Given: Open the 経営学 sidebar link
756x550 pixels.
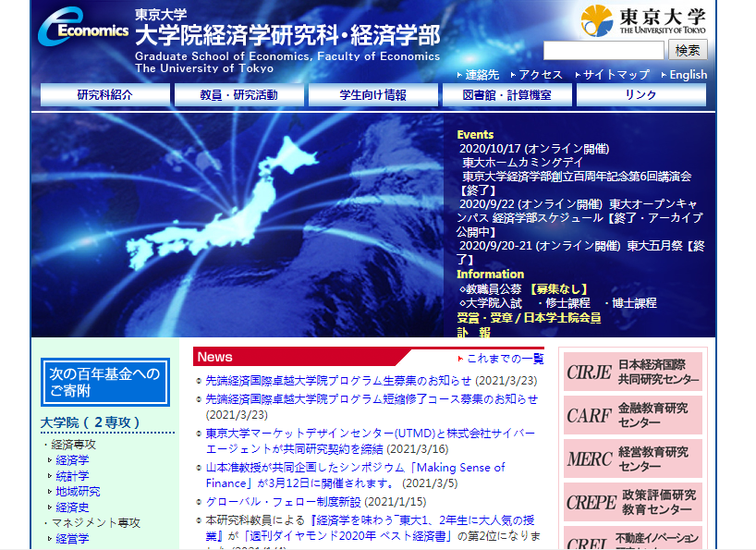Looking at the screenshot, I should pos(72,539).
